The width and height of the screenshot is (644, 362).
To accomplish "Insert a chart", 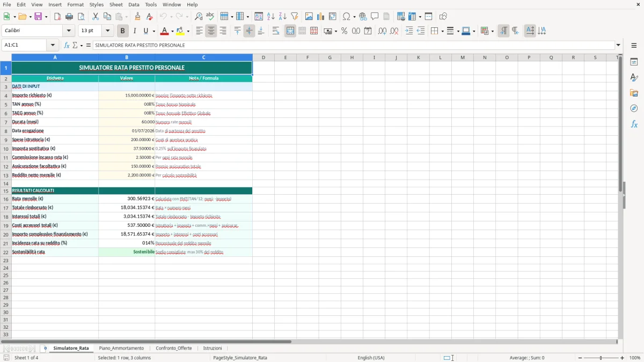I will (x=321, y=17).
